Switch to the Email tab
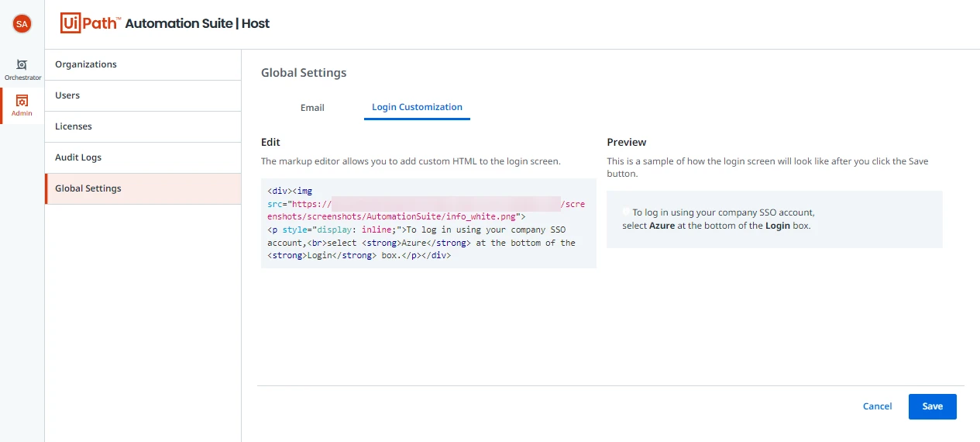This screenshot has height=442, width=980. pyautogui.click(x=312, y=108)
